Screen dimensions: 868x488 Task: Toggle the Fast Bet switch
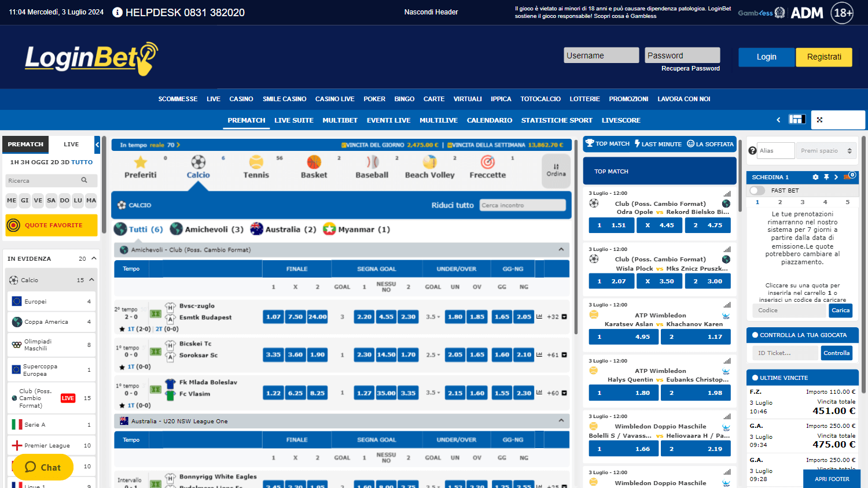tap(757, 190)
